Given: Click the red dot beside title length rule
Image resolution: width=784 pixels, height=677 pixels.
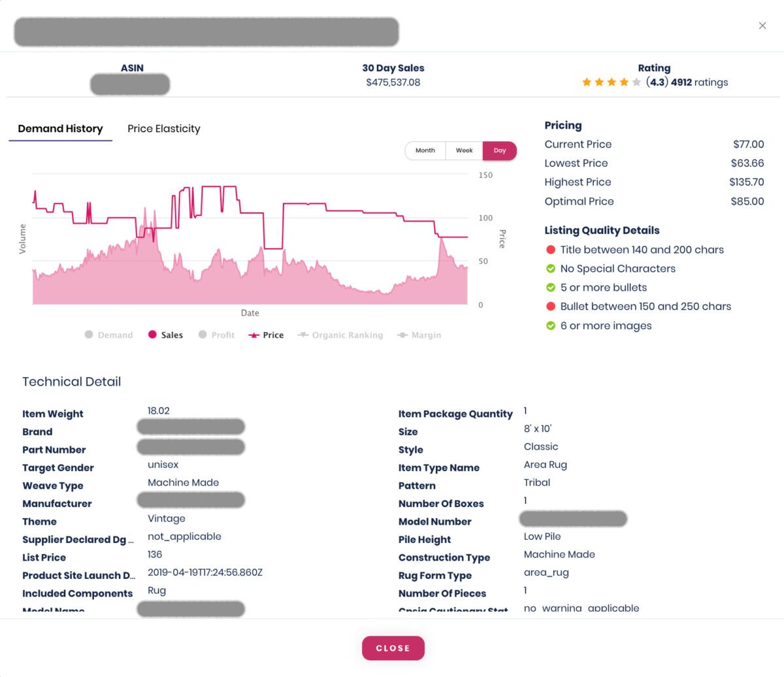Looking at the screenshot, I should tap(549, 249).
